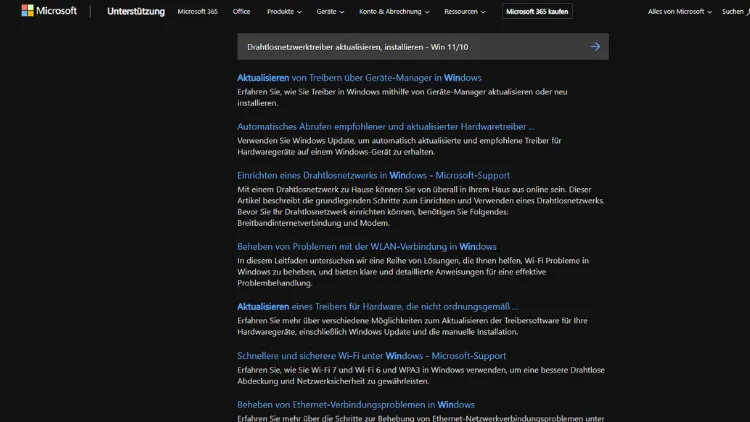750x422 pixels.
Task: Open Beheben von Problemen mit WLAN-Verbindung result
Action: tap(367, 246)
